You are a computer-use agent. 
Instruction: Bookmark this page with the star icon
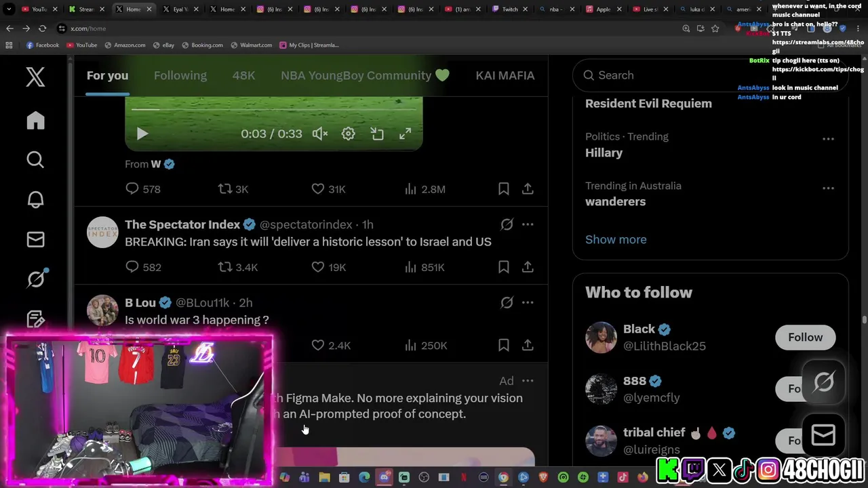point(715,28)
